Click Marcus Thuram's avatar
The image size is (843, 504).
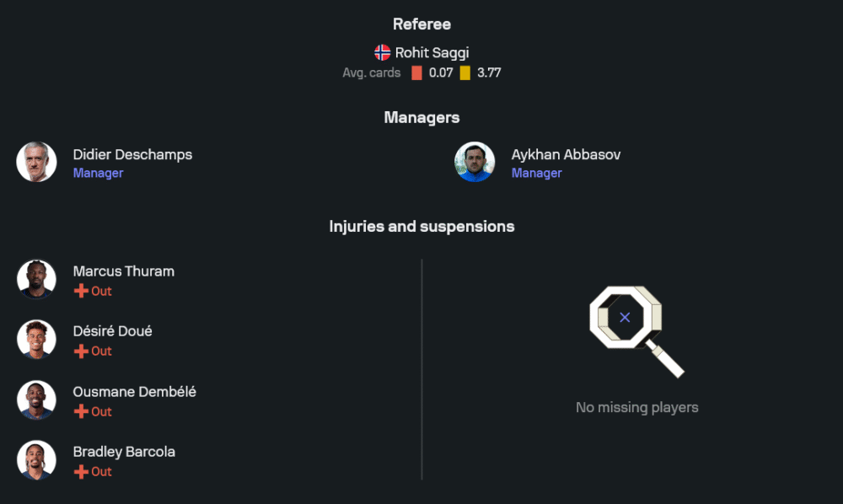coord(36,279)
